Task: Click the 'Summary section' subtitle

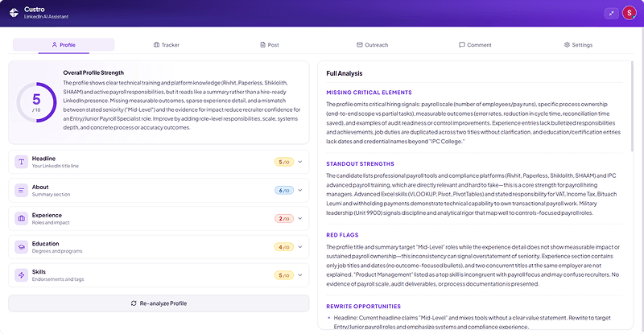Action: 51,194
